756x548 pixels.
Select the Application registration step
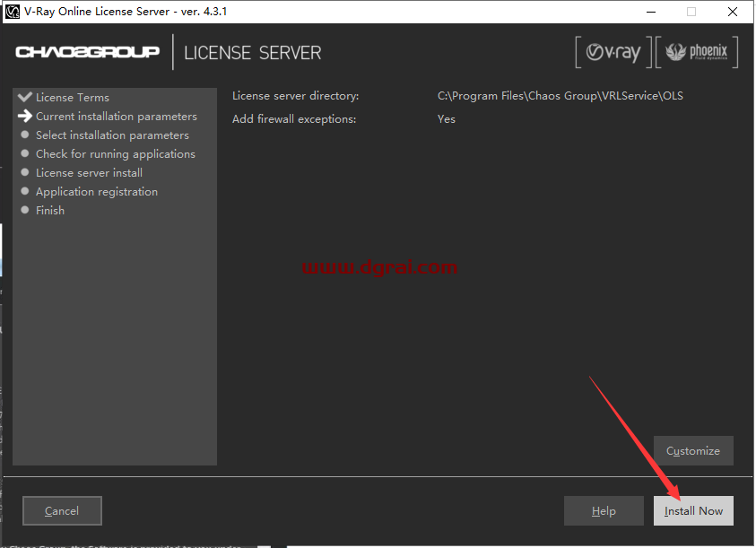point(96,192)
